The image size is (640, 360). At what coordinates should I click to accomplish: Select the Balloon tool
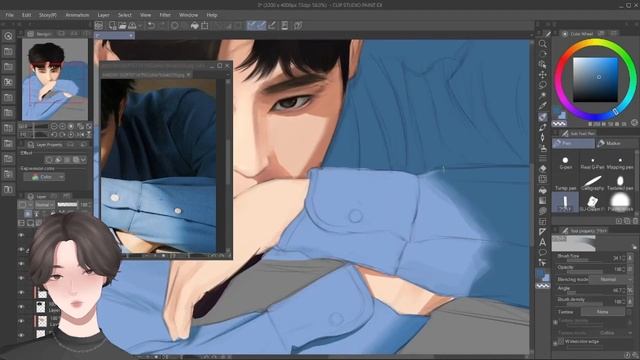542,252
